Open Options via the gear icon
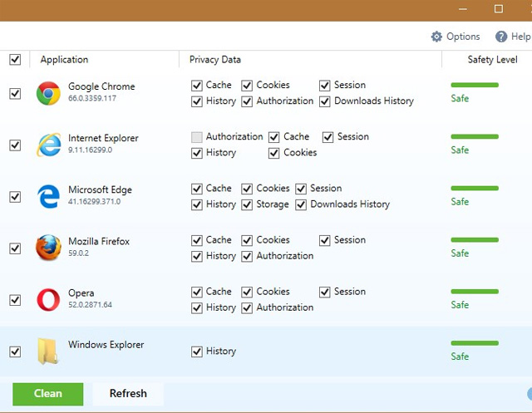 (437, 37)
